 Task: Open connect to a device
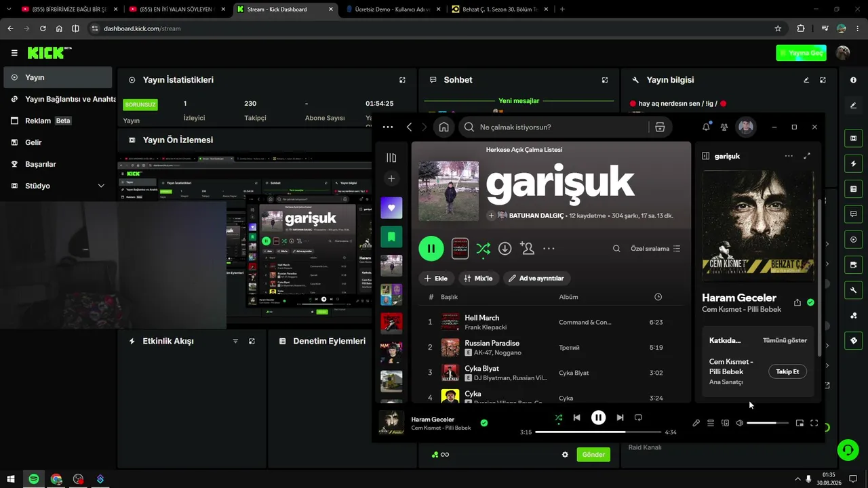[x=725, y=423]
